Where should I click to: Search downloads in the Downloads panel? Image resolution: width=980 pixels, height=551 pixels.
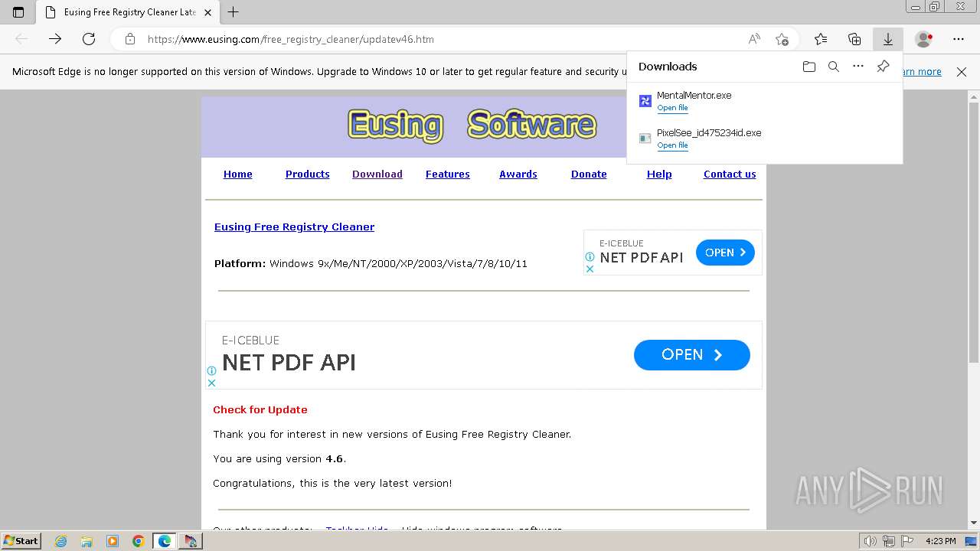pyautogui.click(x=834, y=67)
